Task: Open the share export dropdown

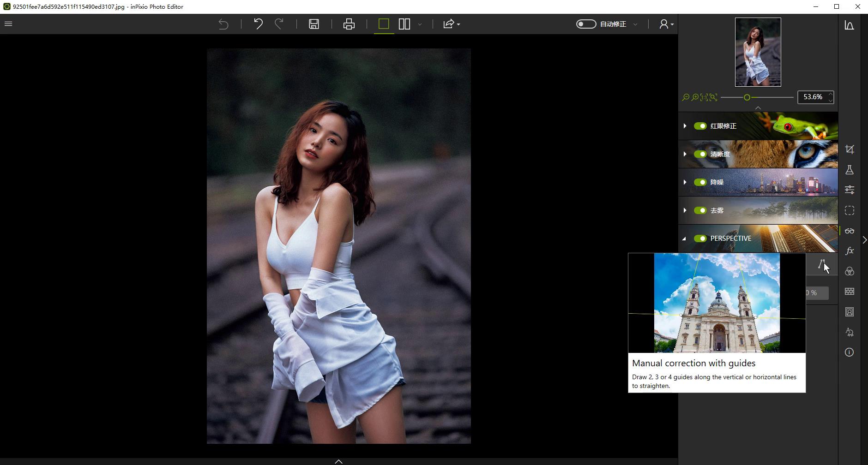Action: click(x=451, y=24)
